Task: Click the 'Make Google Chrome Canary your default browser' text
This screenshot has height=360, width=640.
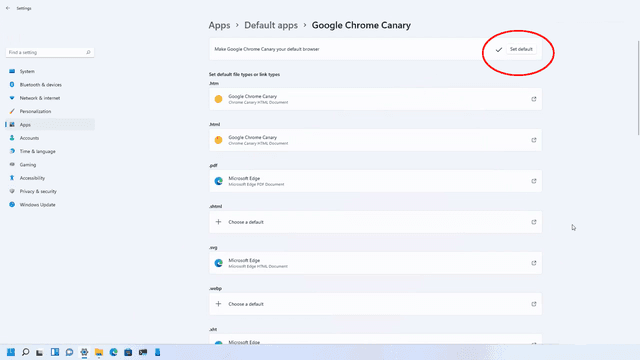Action: [267, 49]
